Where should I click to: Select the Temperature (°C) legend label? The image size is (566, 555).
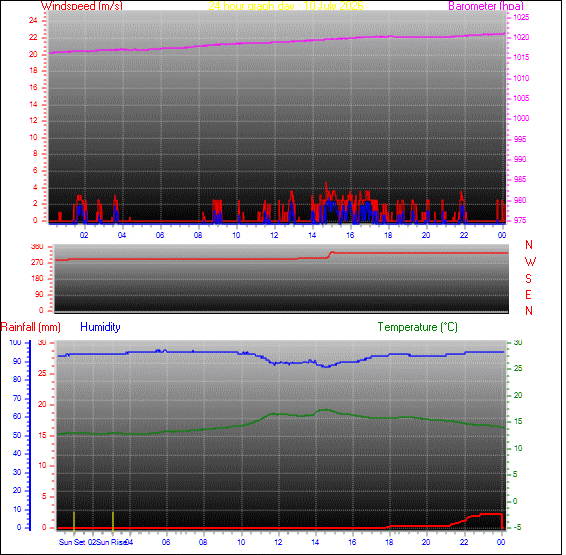click(x=418, y=327)
